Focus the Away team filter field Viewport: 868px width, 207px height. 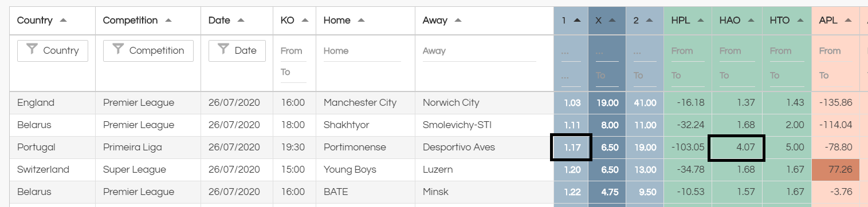pos(479,51)
